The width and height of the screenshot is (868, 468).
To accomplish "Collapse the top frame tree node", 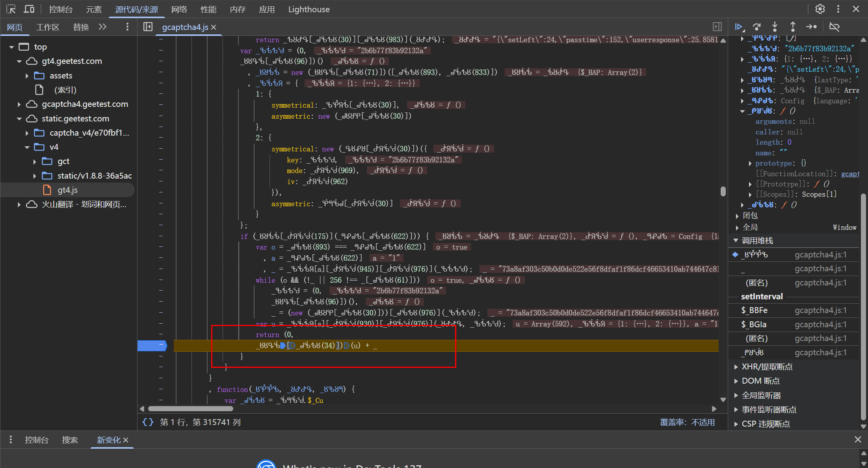I will [11, 47].
